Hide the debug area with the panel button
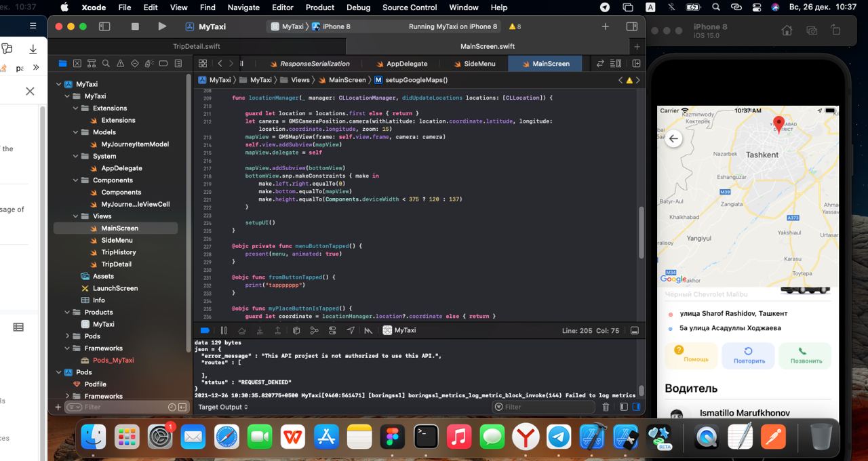 pos(635,331)
